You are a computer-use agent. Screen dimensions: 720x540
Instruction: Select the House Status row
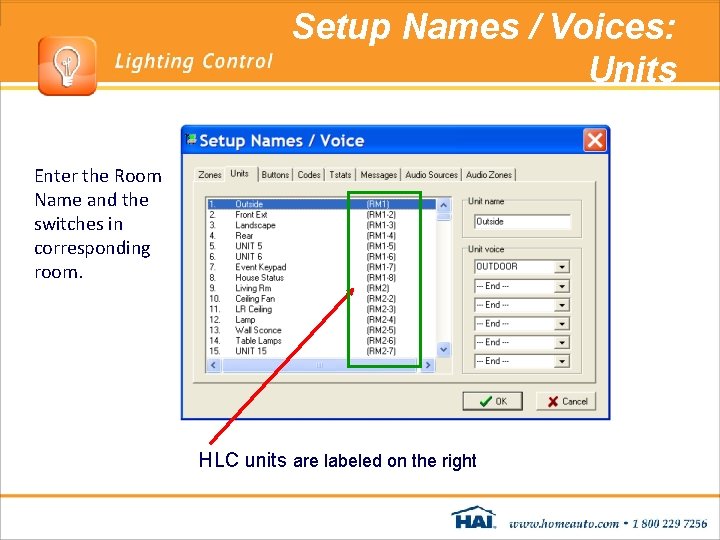point(321,278)
